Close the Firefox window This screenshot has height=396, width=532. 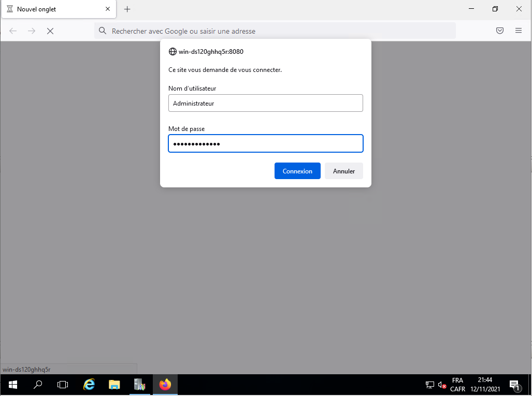519,9
